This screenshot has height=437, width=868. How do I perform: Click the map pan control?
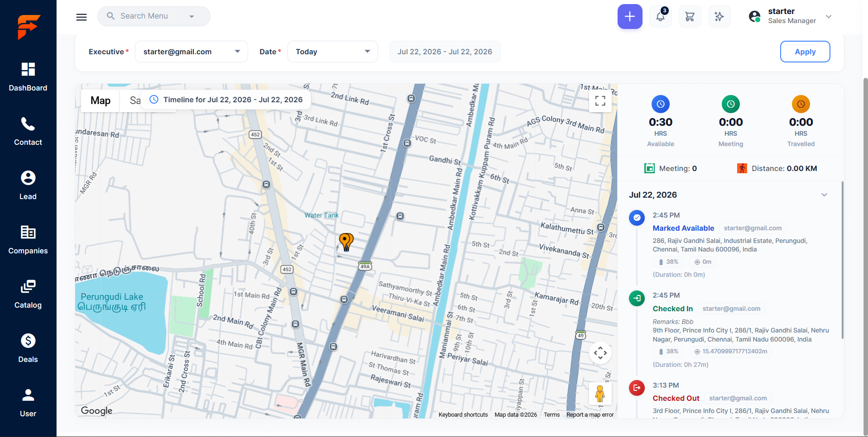(600, 353)
